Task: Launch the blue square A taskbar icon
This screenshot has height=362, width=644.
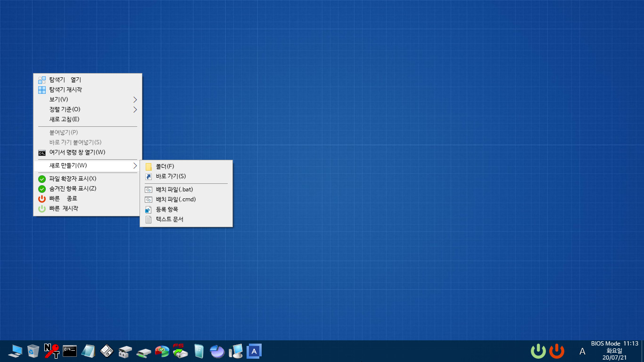Action: click(254, 351)
